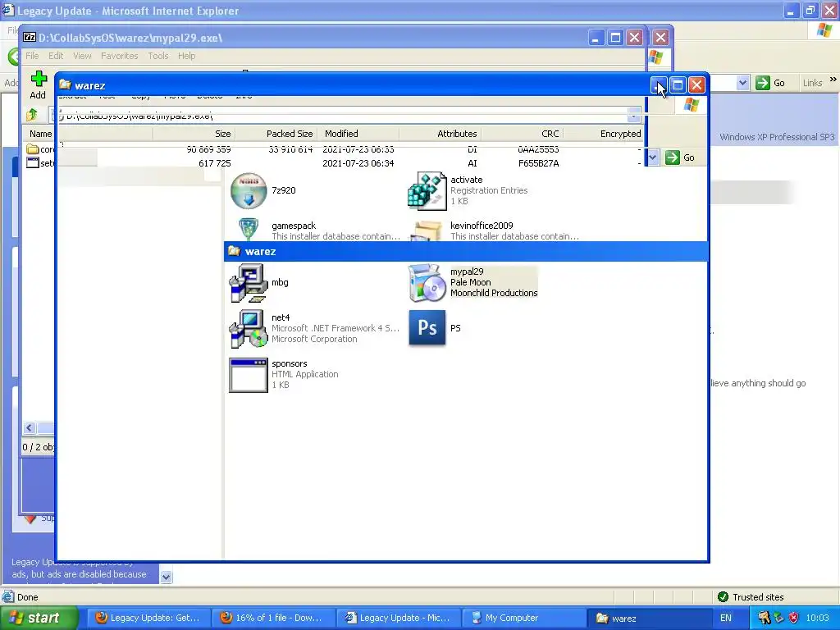Viewport: 840px width, 630px height.
Task: Sort by the Packed Size column header
Action: pyautogui.click(x=276, y=134)
